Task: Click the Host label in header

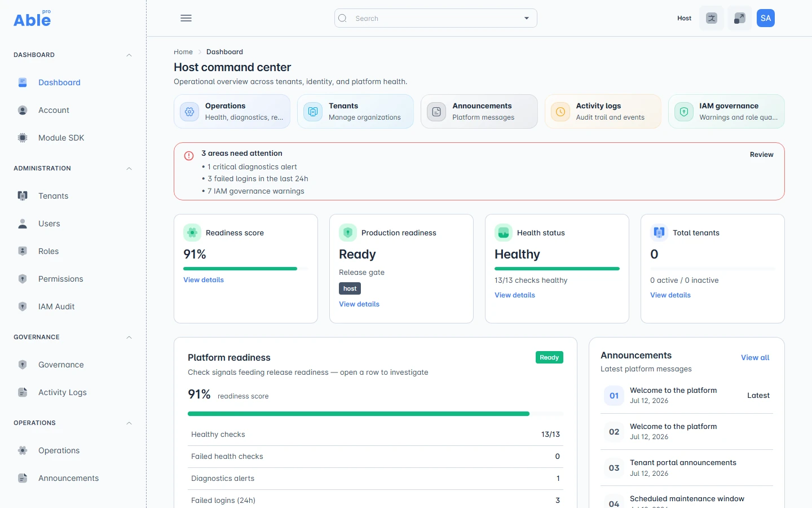Action: [684, 18]
